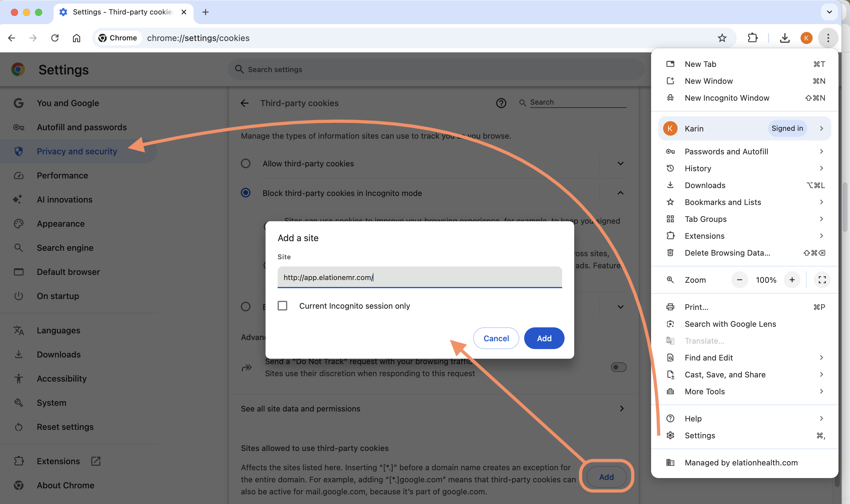Collapse Block third-party cookies in Incognito section

(x=620, y=193)
